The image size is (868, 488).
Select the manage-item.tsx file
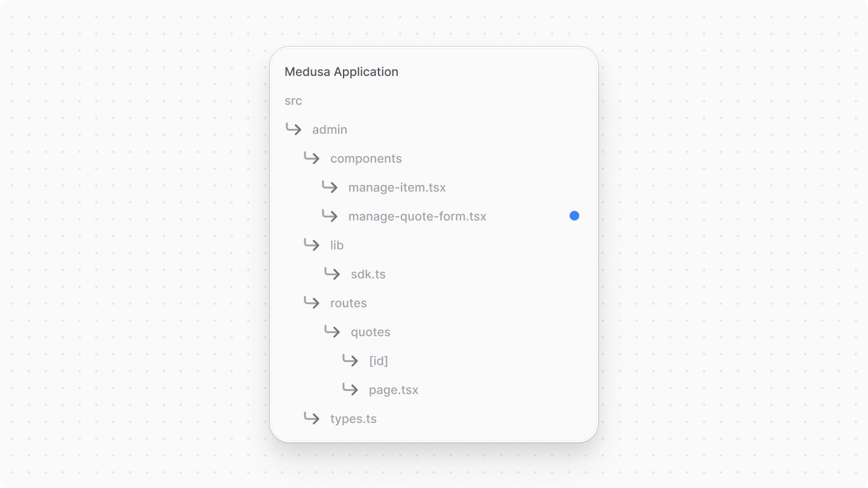(x=397, y=187)
